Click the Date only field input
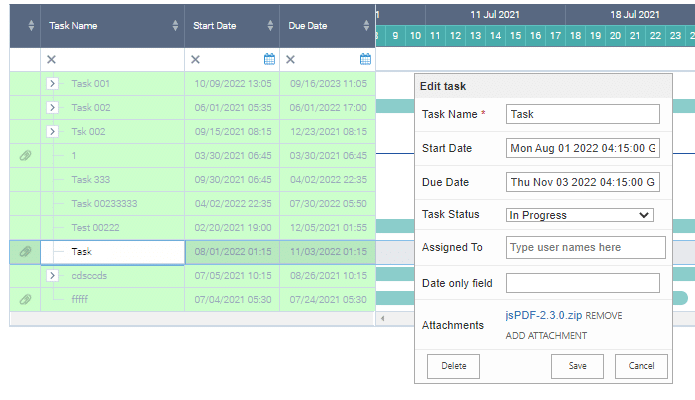This screenshot has height=400, width=695. [x=583, y=283]
